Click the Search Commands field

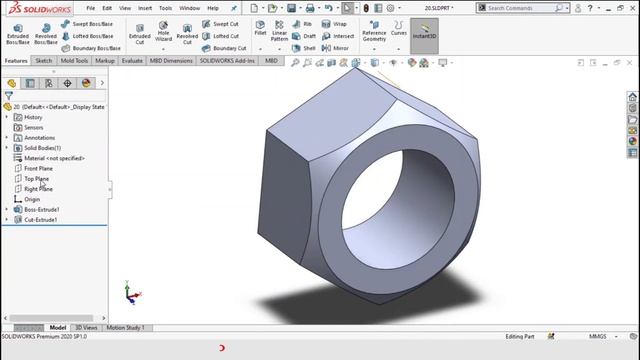pos(520,8)
